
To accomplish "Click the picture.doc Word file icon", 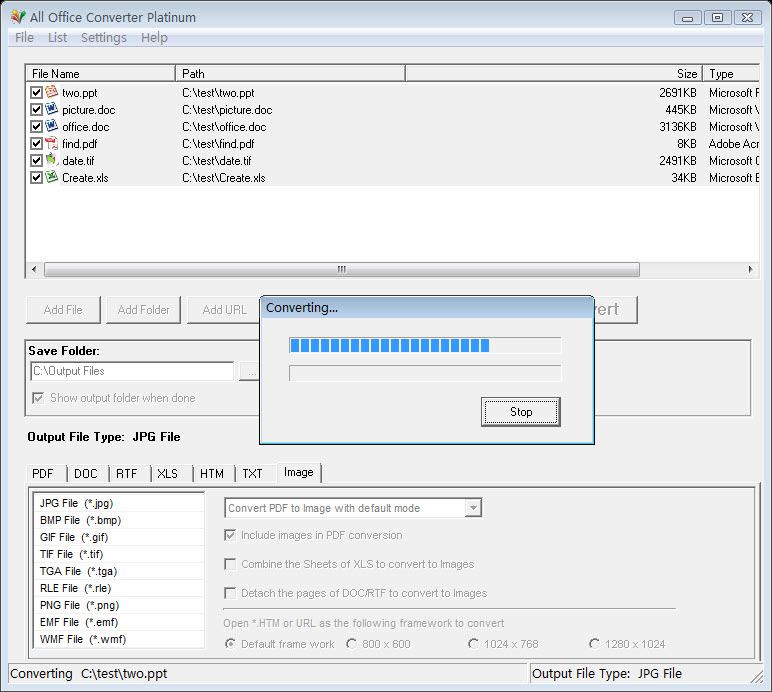I will click(x=52, y=110).
